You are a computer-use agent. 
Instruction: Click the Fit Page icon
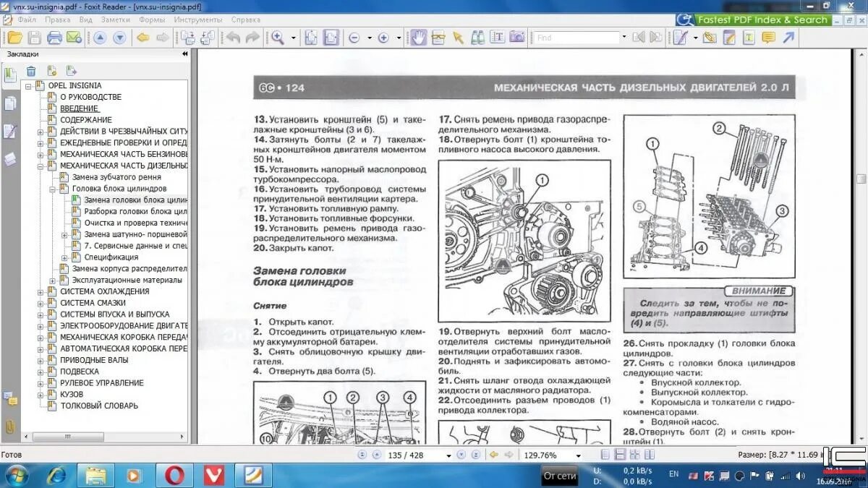[311, 38]
